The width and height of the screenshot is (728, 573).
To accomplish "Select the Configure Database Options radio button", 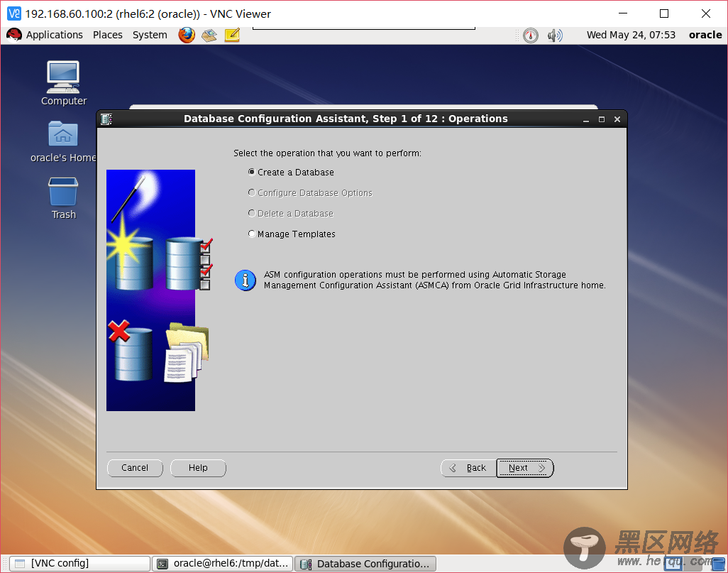I will coord(252,192).
